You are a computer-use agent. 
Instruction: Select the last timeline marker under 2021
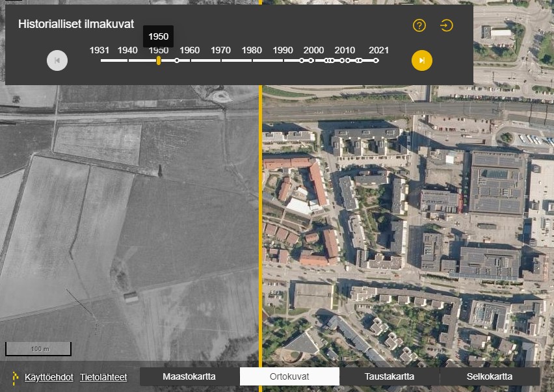click(x=376, y=60)
